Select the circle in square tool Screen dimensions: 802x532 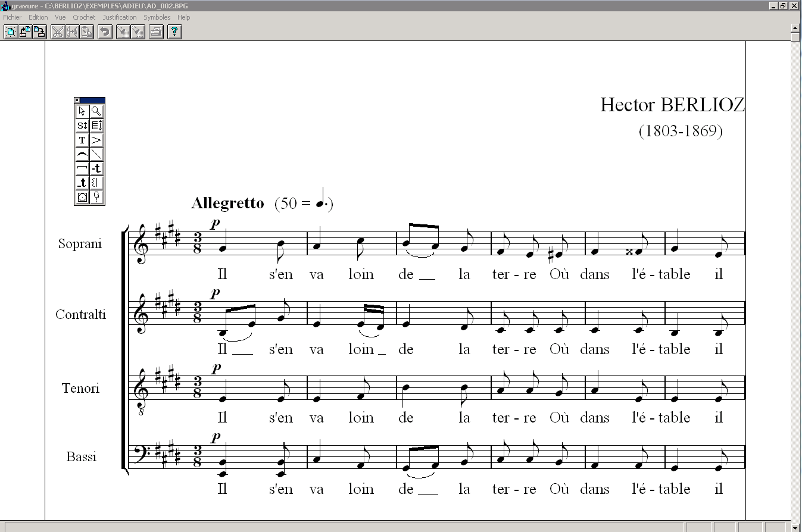click(82, 197)
